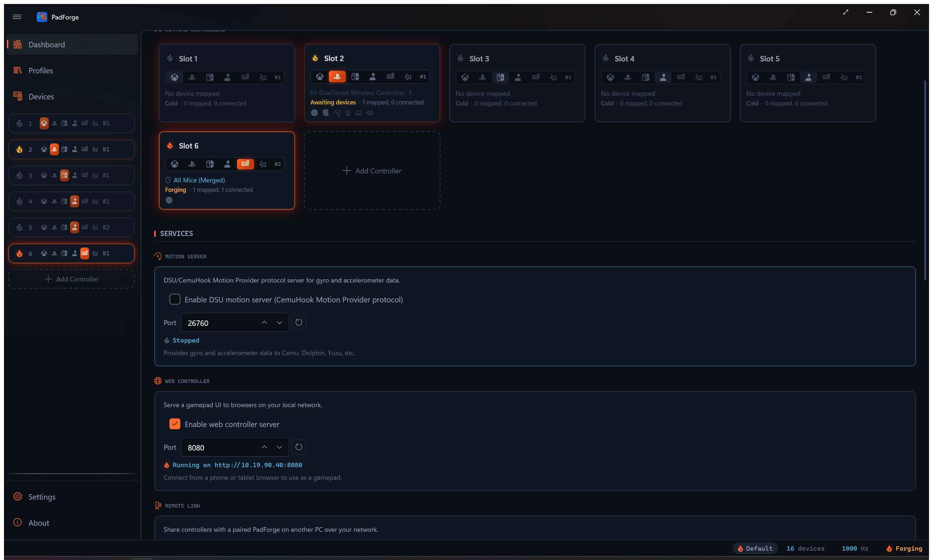
Task: Click light alarm icon in Slot 2 card
Action: 348,113
